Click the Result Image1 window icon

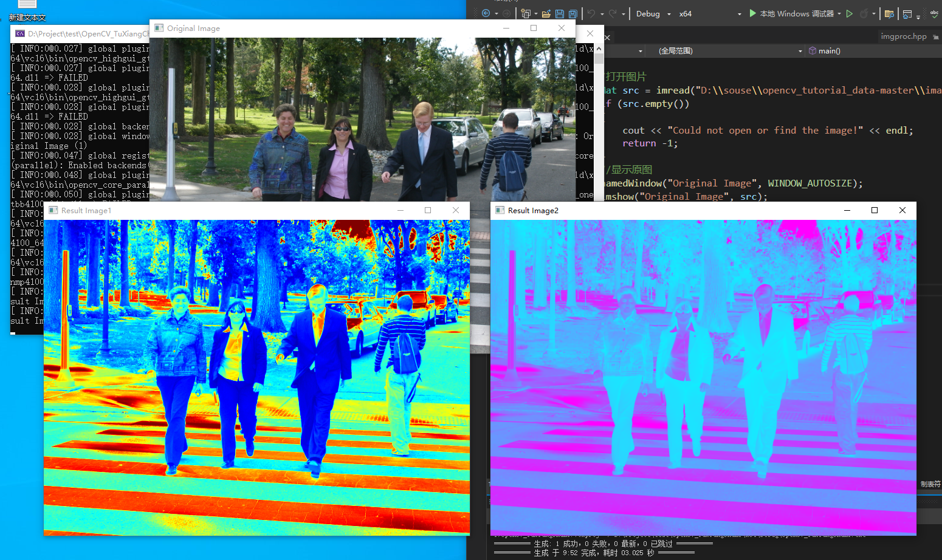(53, 210)
